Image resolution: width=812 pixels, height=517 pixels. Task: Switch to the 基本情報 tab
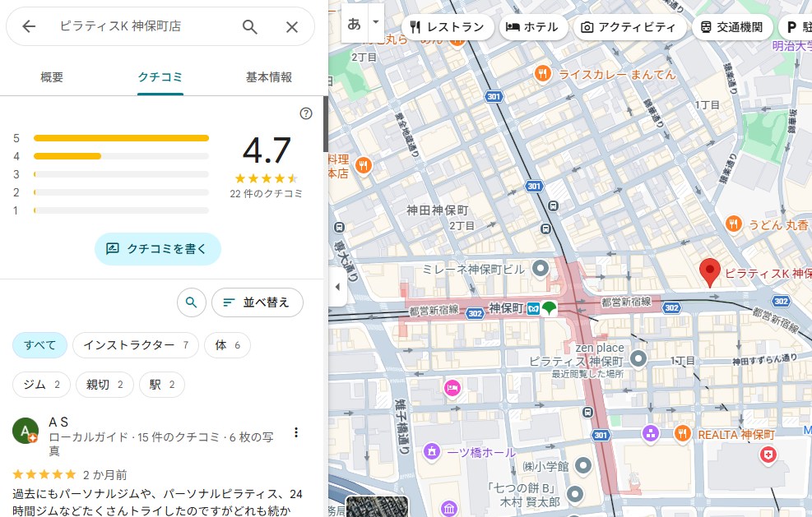coord(269,77)
